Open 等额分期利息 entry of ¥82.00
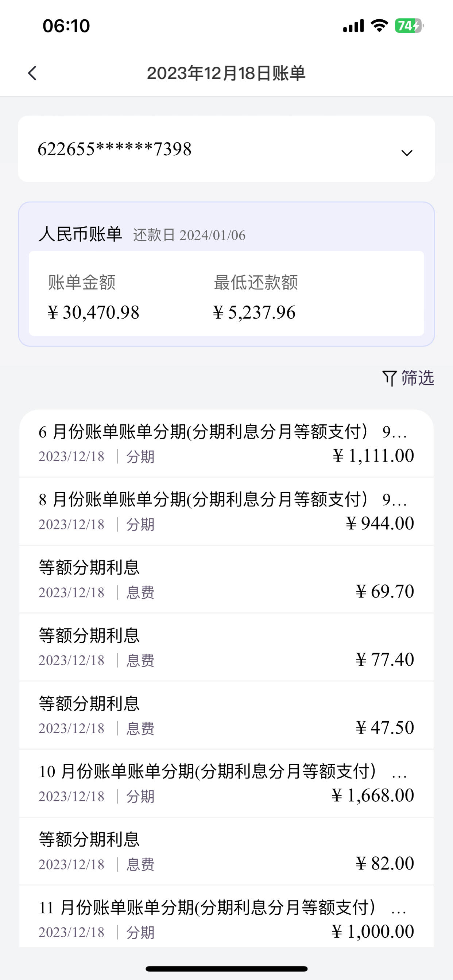 [x=226, y=851]
